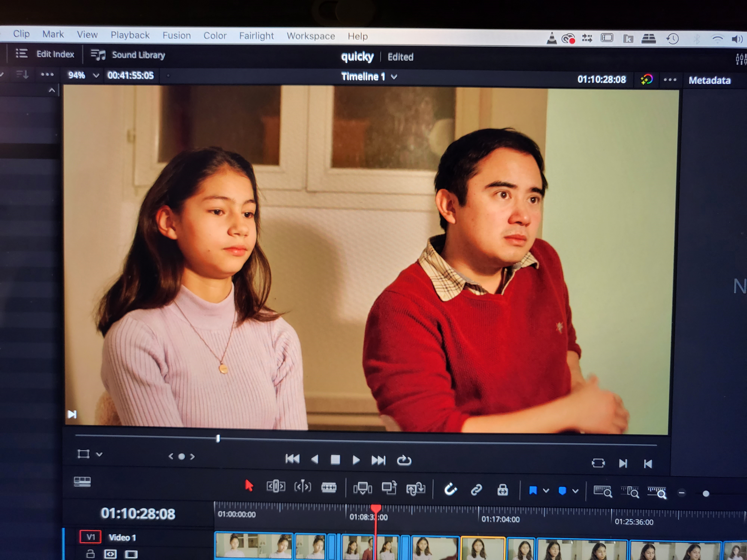Open the Fairlight menu

point(256,36)
